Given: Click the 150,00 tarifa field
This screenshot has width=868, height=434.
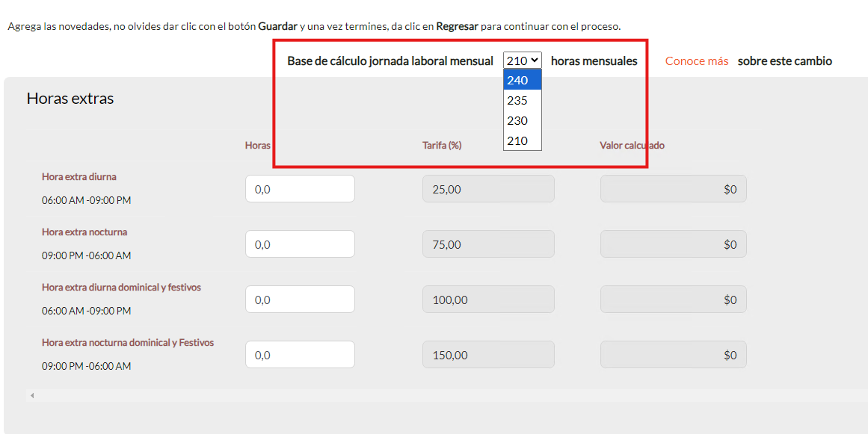Looking at the screenshot, I should coord(488,355).
